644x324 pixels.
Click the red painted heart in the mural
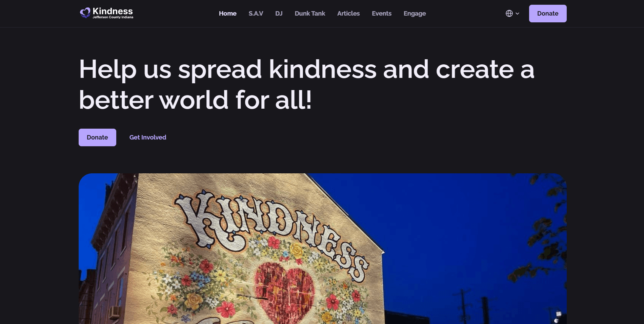285,291
